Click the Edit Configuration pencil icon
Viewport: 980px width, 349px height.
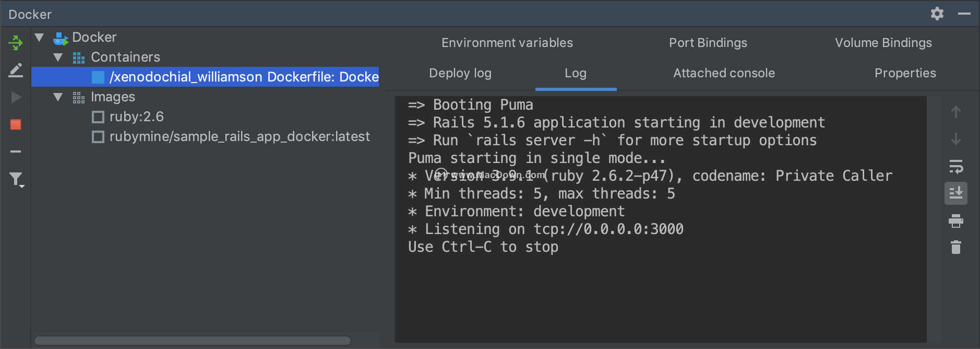tap(16, 70)
